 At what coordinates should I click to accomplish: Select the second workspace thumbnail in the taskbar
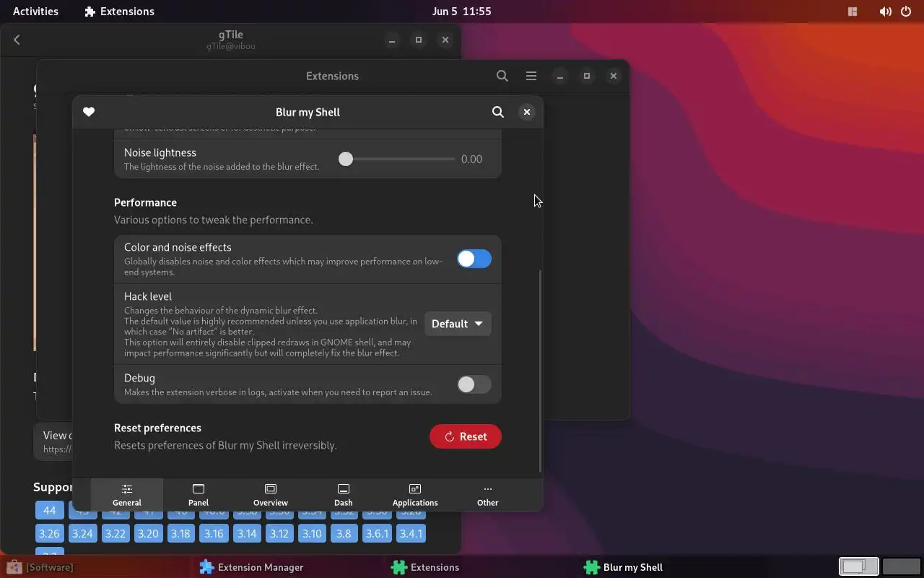coord(900,567)
